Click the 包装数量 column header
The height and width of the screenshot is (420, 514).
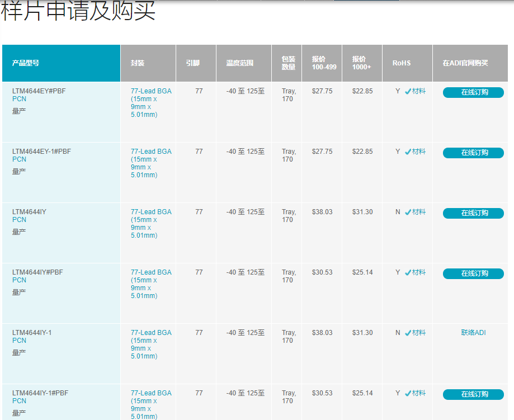click(286, 63)
